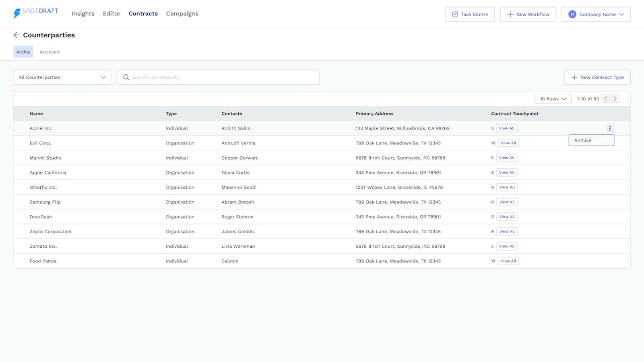Click New Contract Type button
Screen dimensions: 644x362
597,77
